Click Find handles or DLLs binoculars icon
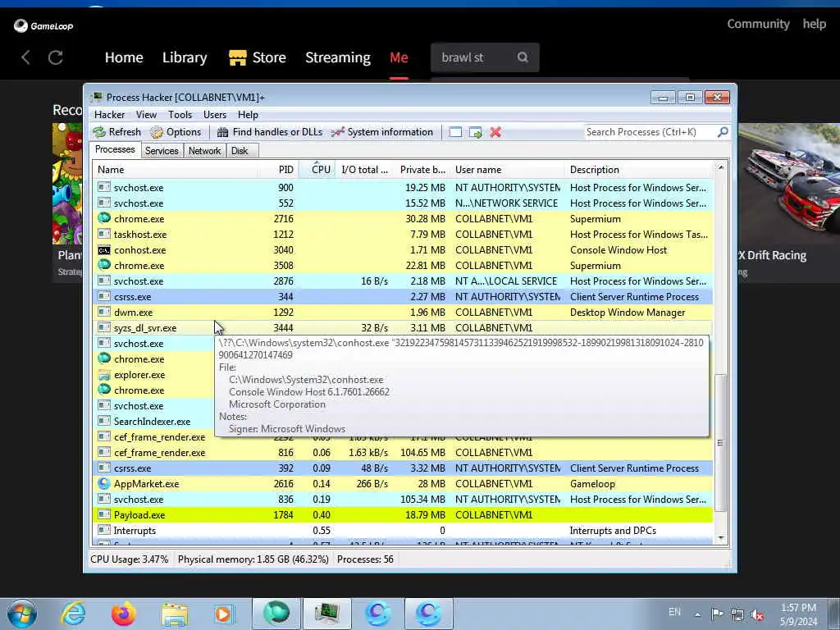Image resolution: width=840 pixels, height=630 pixels. (x=223, y=132)
